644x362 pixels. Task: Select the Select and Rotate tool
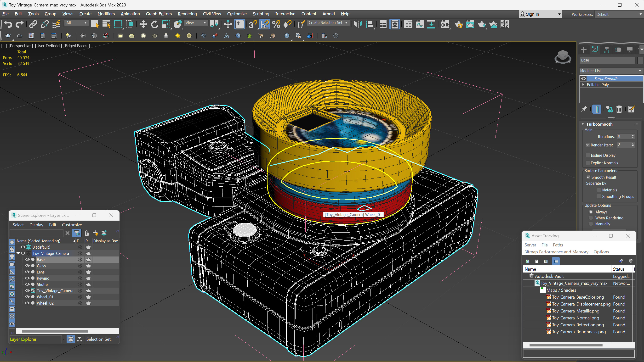coord(154,24)
